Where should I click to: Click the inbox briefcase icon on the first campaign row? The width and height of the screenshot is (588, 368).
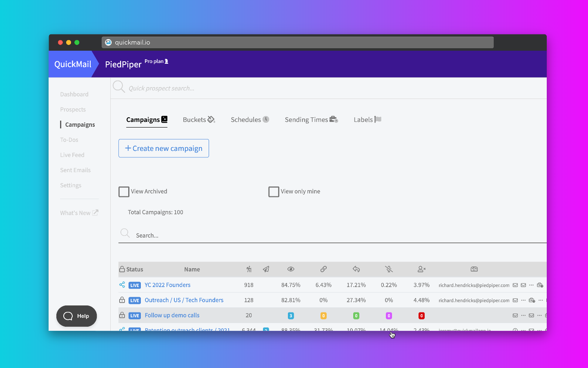[540, 285]
